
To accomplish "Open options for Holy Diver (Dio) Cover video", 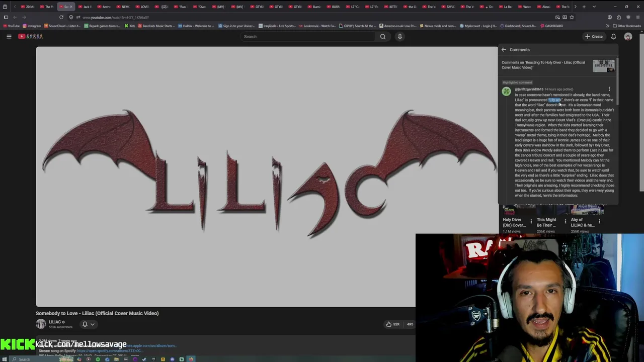I will [531, 222].
